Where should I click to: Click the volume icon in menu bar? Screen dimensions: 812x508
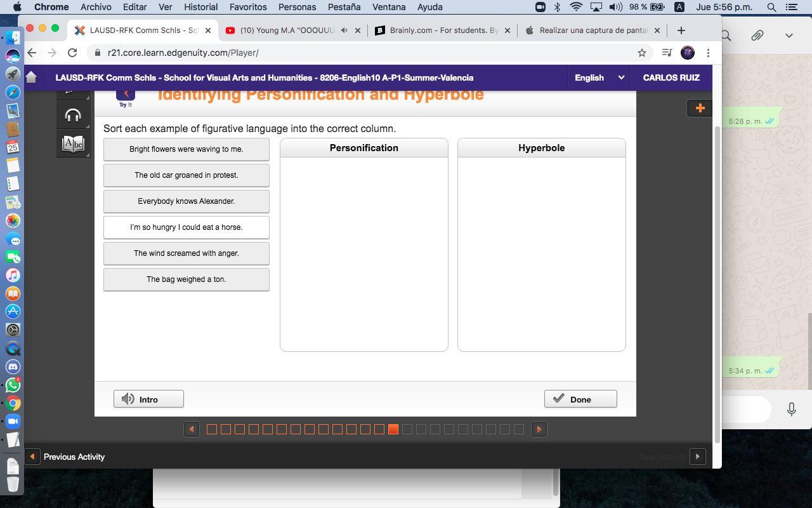(x=615, y=7)
